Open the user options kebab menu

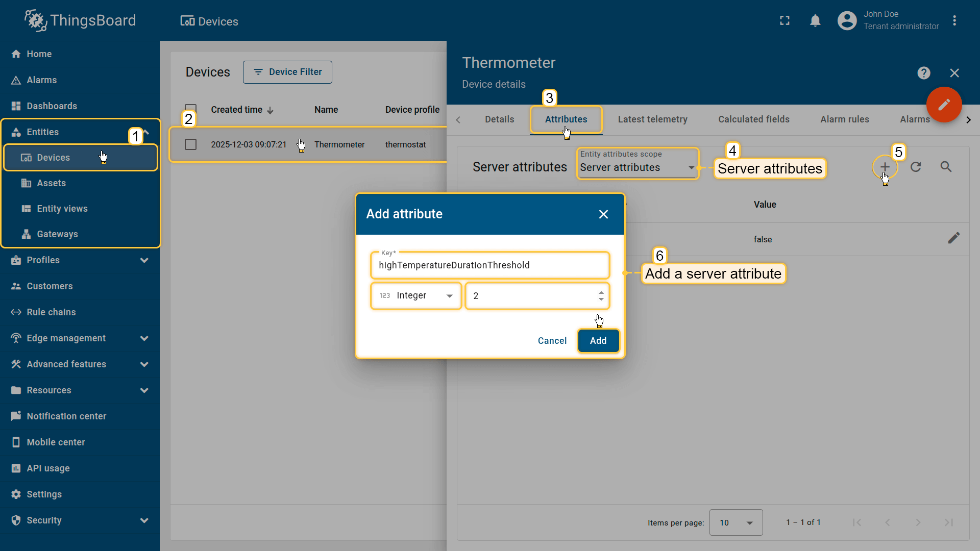954,20
